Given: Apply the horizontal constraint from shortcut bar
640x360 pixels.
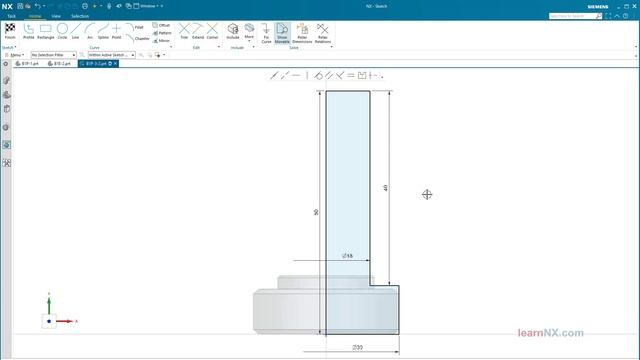Looking at the screenshot, I should coord(296,76).
